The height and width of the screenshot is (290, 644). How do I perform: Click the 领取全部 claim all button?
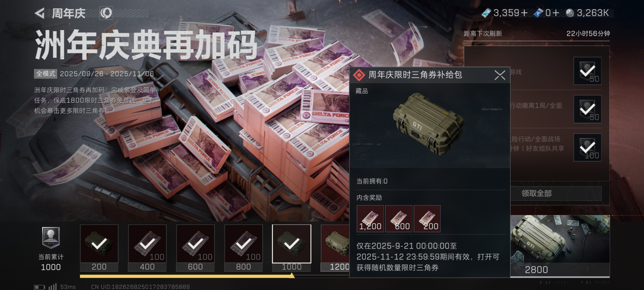point(537,193)
